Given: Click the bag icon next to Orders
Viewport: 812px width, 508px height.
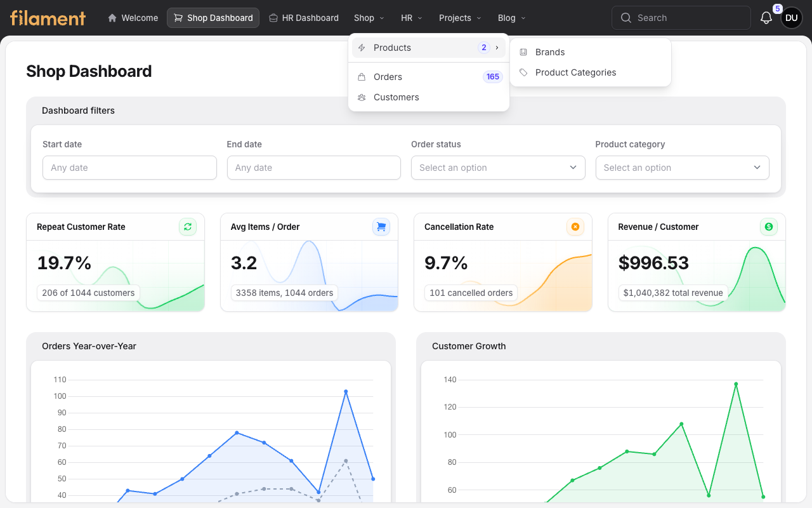Looking at the screenshot, I should [362, 77].
